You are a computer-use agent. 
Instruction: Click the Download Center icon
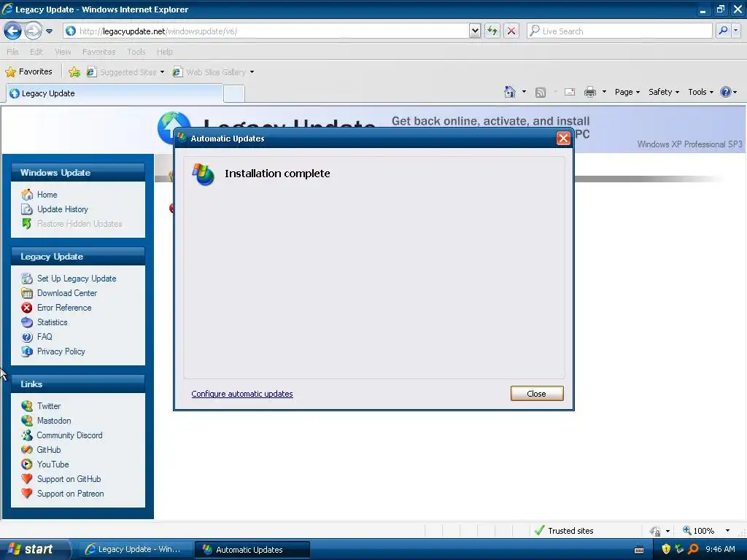click(27, 293)
